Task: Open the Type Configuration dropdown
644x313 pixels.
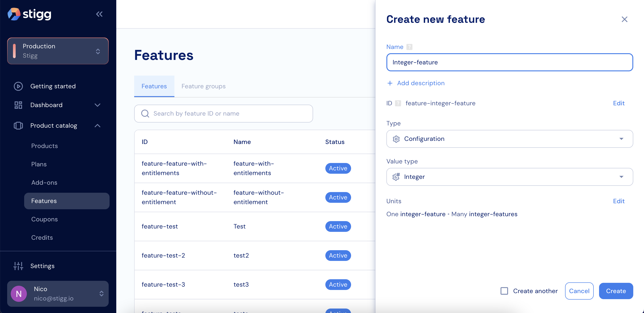Action: (x=509, y=139)
